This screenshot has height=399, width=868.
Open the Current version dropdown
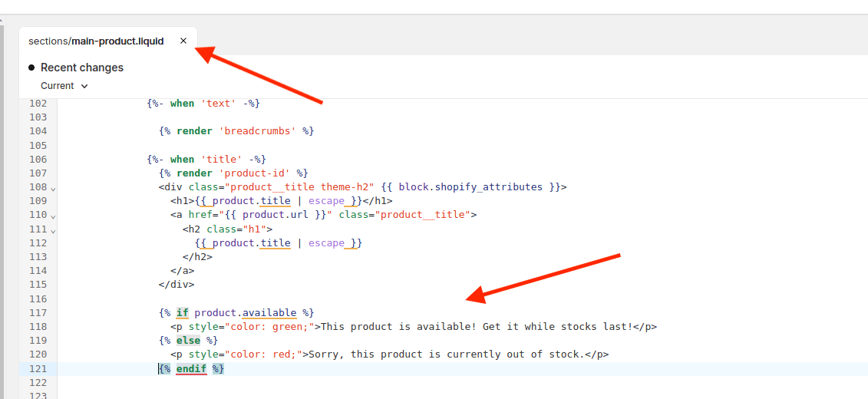click(64, 86)
